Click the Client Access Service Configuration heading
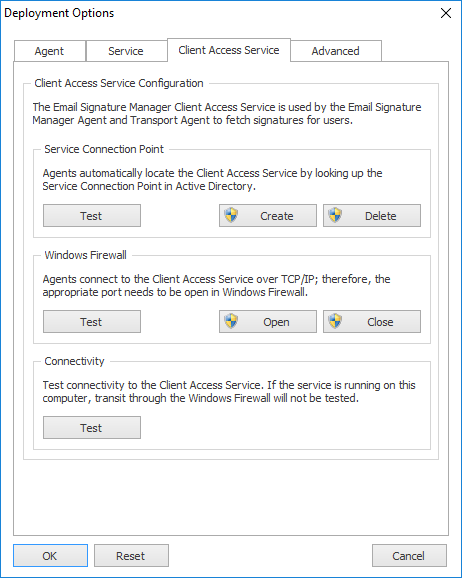Screen dimensions: 462x578 coord(119,83)
